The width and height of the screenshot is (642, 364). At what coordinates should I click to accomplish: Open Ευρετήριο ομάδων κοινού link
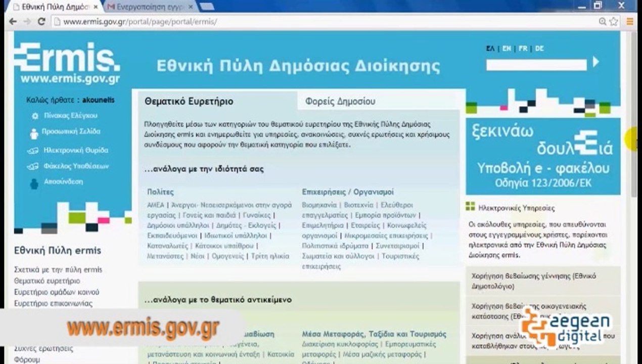57,292
